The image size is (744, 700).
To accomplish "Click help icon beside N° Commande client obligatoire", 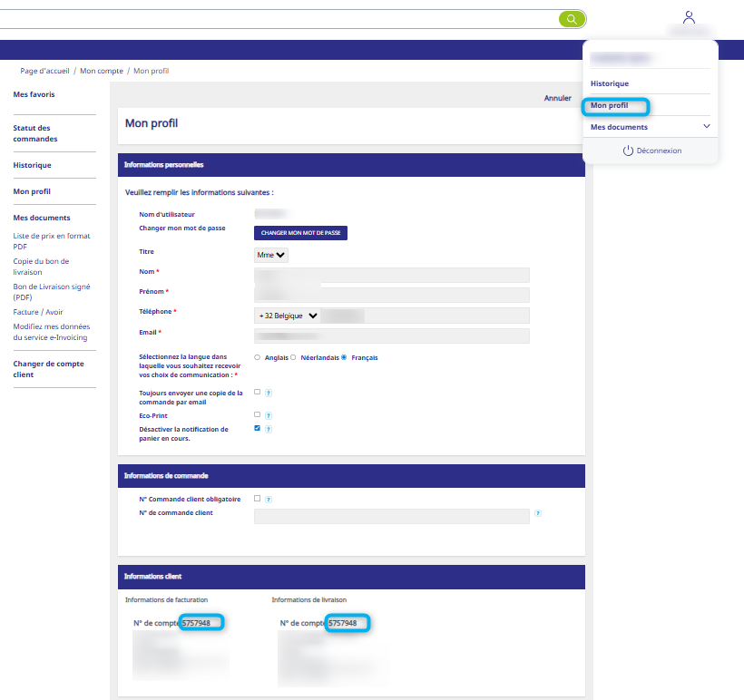I will [269, 499].
